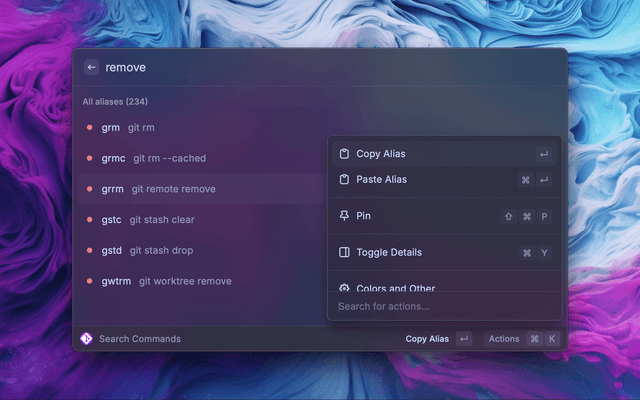Choose Pin from the actions menu
The height and width of the screenshot is (400, 640).
coord(364,216)
